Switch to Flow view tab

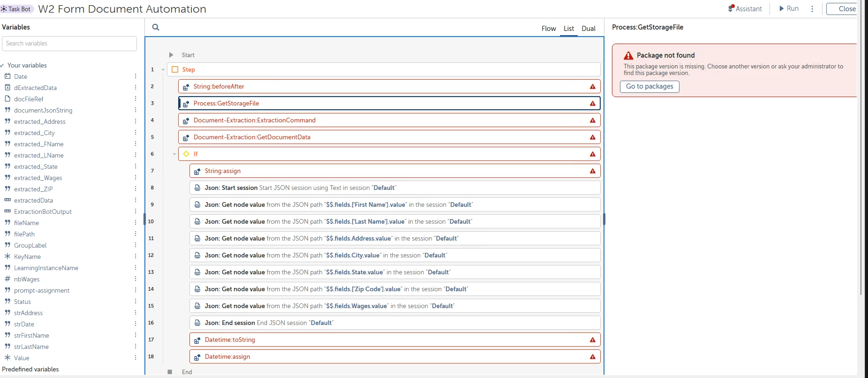[x=549, y=29]
